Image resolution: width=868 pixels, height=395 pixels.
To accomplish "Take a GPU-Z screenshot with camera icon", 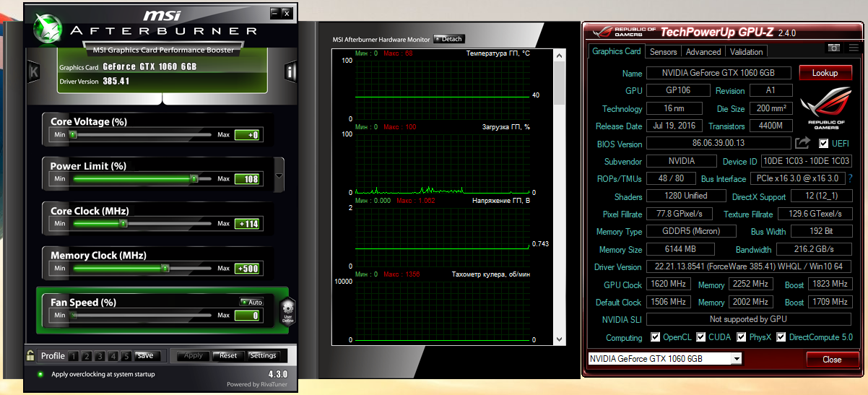I will [x=834, y=48].
